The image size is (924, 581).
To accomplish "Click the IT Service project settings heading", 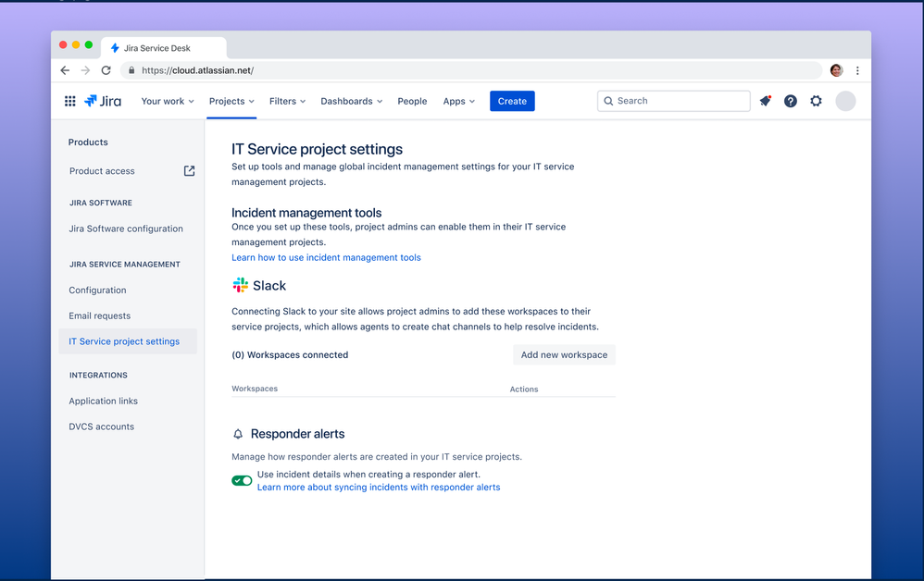I will click(x=317, y=149).
